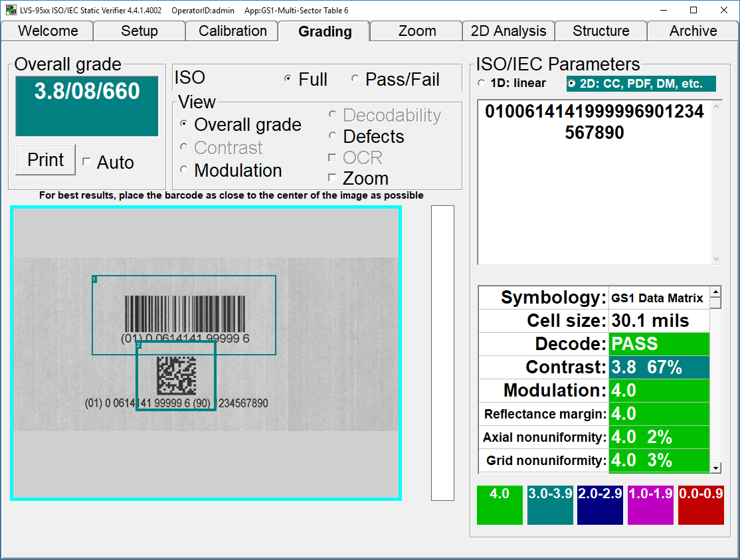Image resolution: width=740 pixels, height=560 pixels.
Task: Click the Decode PASS result cell
Action: 660,344
